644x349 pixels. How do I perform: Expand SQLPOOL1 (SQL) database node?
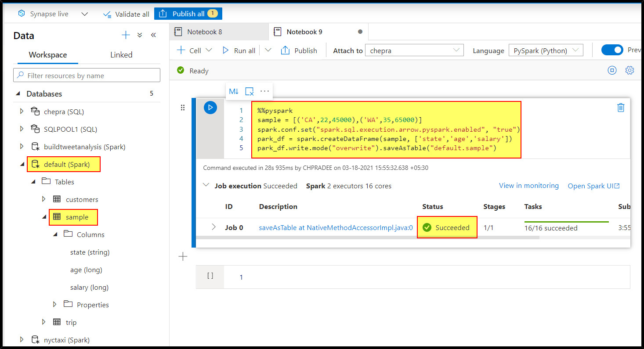click(22, 129)
